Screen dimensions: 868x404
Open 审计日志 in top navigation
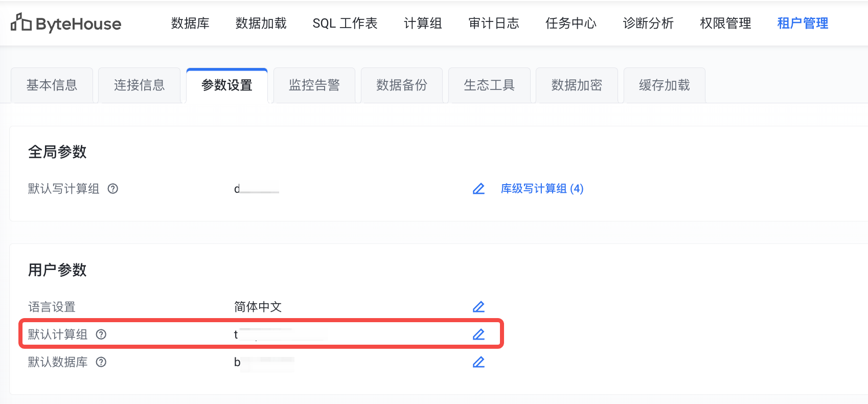coord(494,23)
